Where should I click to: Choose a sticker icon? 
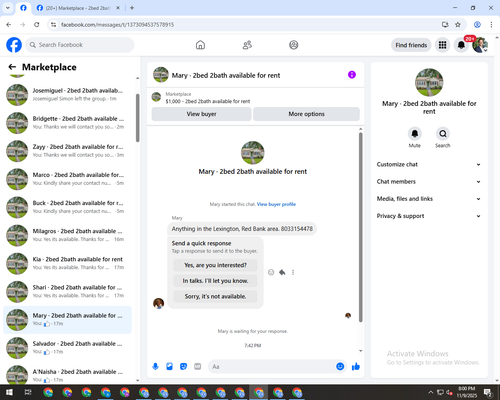(x=183, y=367)
